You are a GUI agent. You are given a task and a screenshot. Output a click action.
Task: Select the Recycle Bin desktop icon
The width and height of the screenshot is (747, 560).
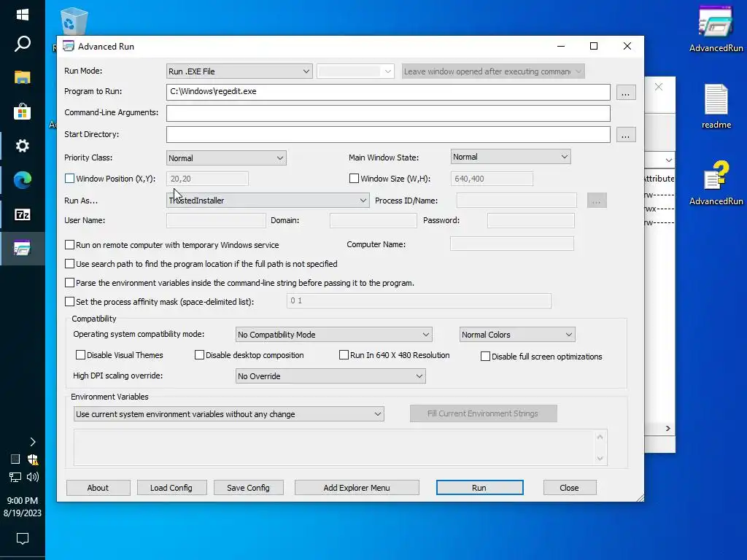click(x=74, y=21)
